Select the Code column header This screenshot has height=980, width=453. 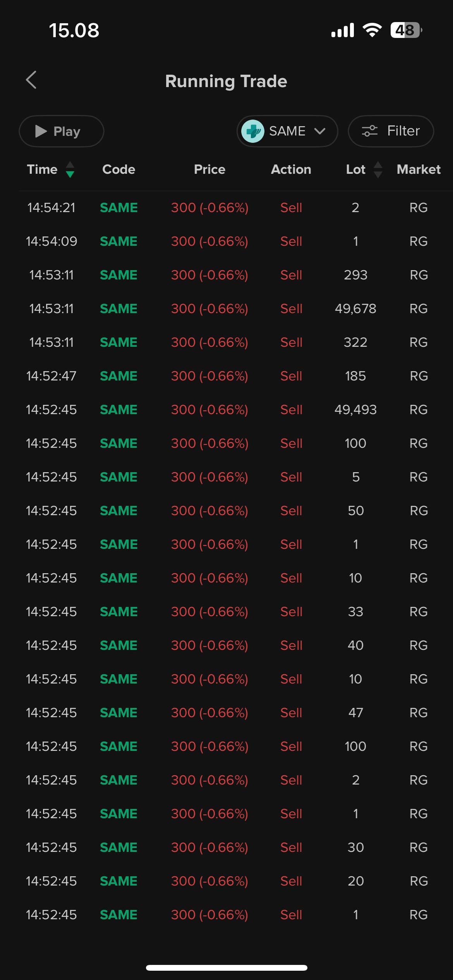(x=118, y=170)
